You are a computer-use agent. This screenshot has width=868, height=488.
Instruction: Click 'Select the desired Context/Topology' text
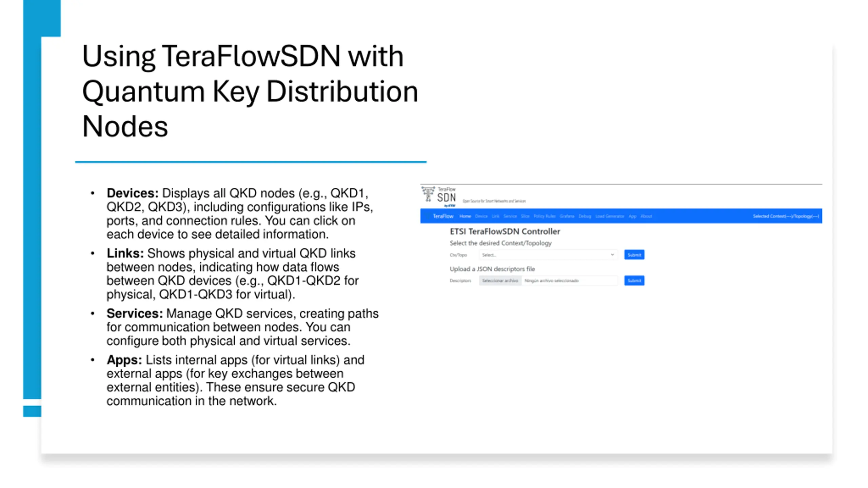click(500, 243)
